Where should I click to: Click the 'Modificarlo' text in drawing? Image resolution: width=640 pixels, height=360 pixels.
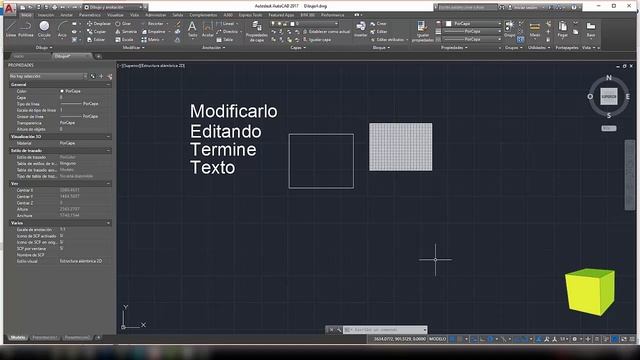tap(233, 111)
